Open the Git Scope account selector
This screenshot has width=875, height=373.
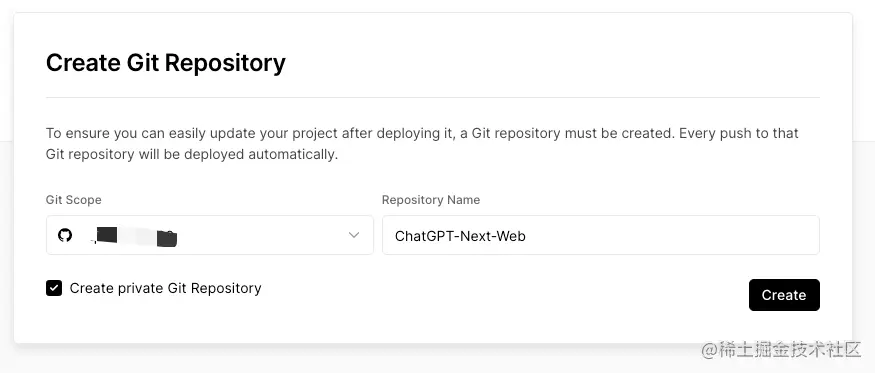pyautogui.click(x=210, y=235)
